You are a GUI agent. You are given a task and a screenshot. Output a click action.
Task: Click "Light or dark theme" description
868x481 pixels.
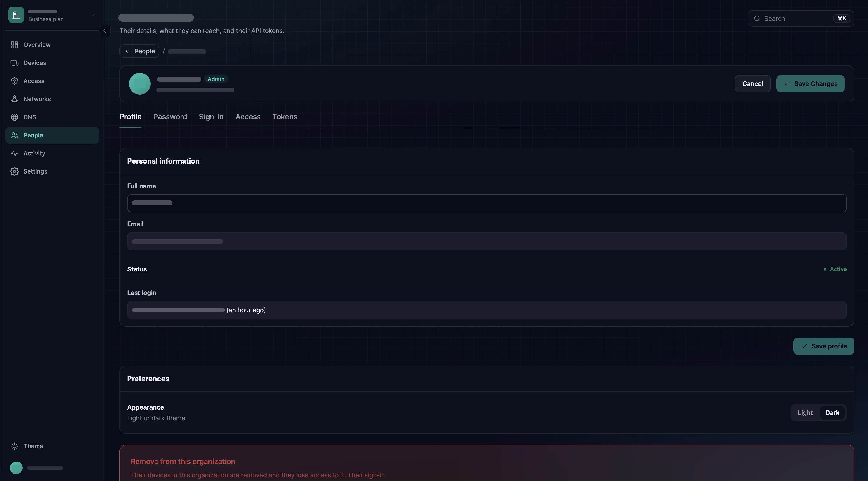[x=156, y=418]
